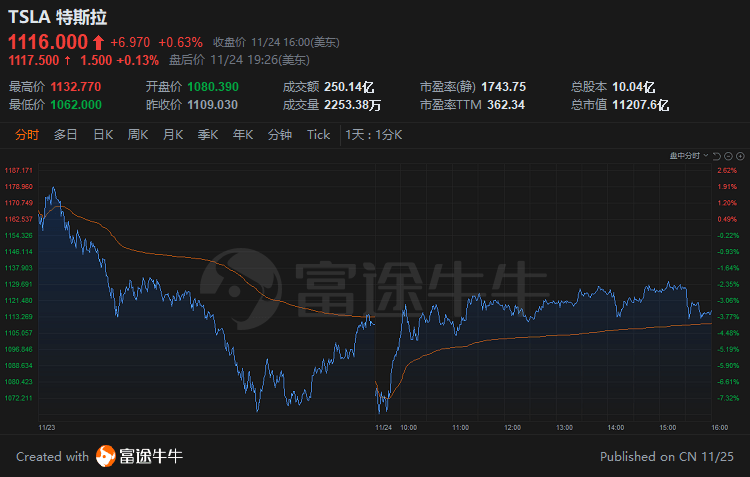This screenshot has height=477, width=750.
Task: Click the closing price 1116.000
Action: (48, 42)
